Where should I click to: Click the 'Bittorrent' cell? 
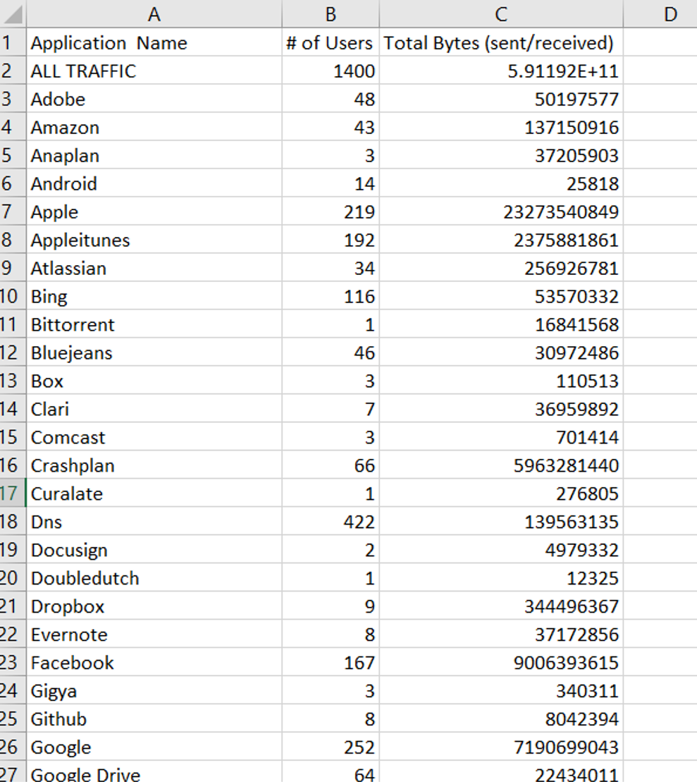[154, 324]
